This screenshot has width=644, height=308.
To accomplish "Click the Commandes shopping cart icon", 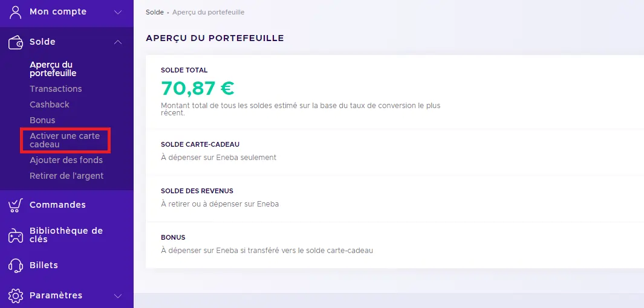I will click(x=15, y=205).
